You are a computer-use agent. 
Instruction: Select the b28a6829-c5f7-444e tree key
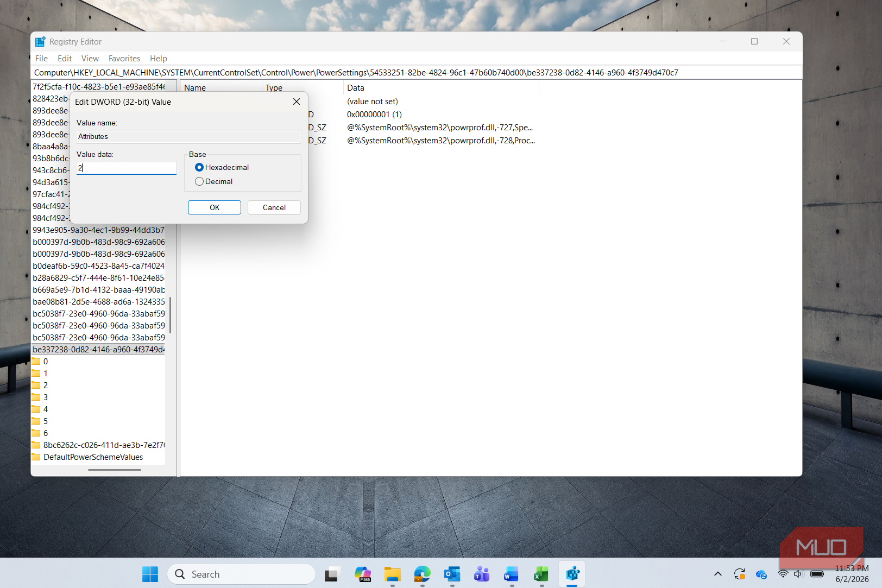pyautogui.click(x=98, y=278)
